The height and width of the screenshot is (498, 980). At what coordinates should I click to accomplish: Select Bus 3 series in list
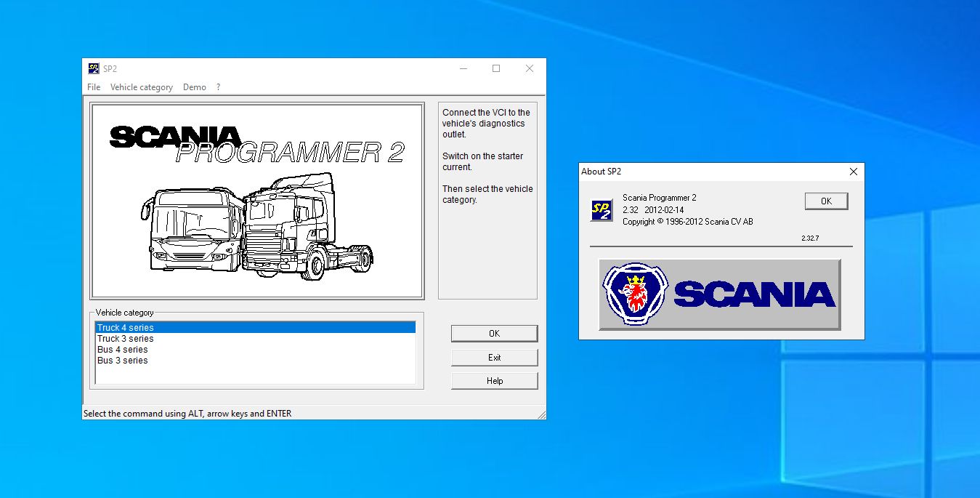pos(256,361)
